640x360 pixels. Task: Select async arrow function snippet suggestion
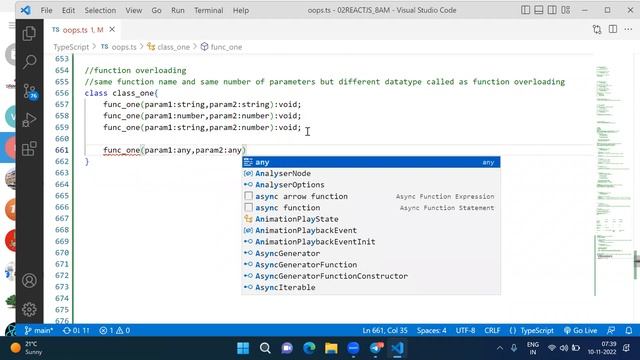(x=371, y=196)
